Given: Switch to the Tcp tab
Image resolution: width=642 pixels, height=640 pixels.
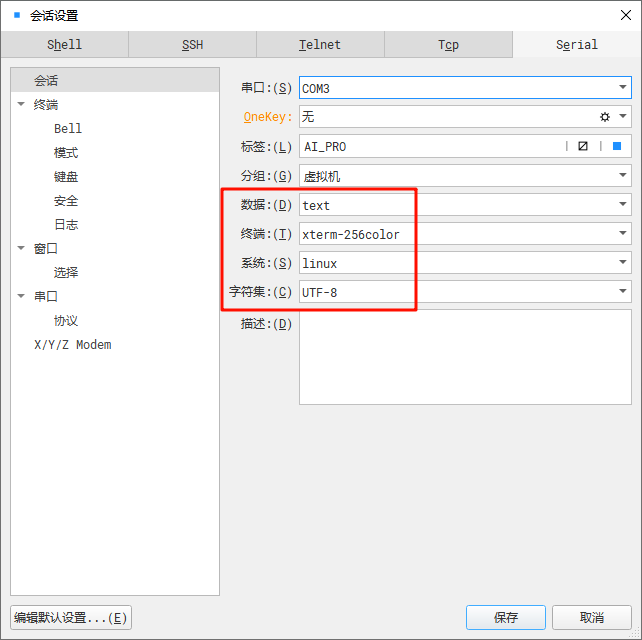Looking at the screenshot, I should coord(448,44).
